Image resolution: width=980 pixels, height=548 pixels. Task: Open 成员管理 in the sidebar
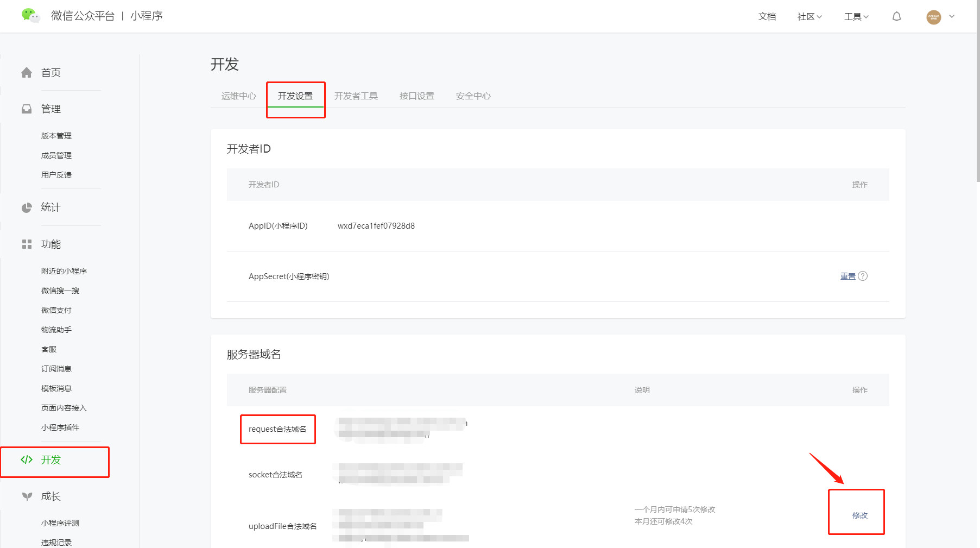[56, 155]
